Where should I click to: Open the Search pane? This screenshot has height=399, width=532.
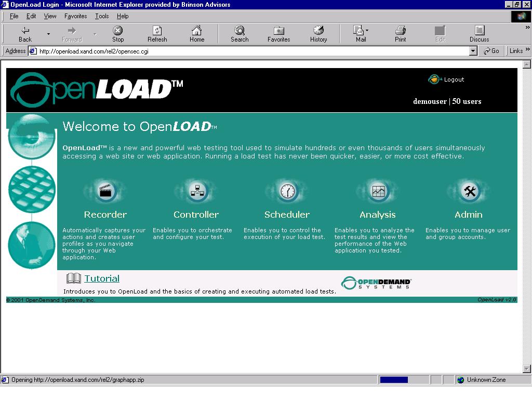(x=240, y=34)
